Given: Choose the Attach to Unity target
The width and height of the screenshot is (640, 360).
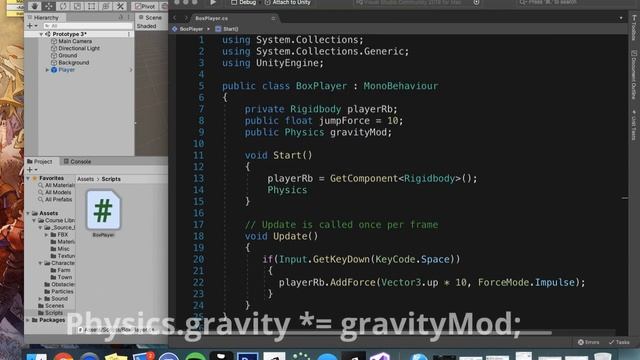Looking at the screenshot, I should click(287, 2).
